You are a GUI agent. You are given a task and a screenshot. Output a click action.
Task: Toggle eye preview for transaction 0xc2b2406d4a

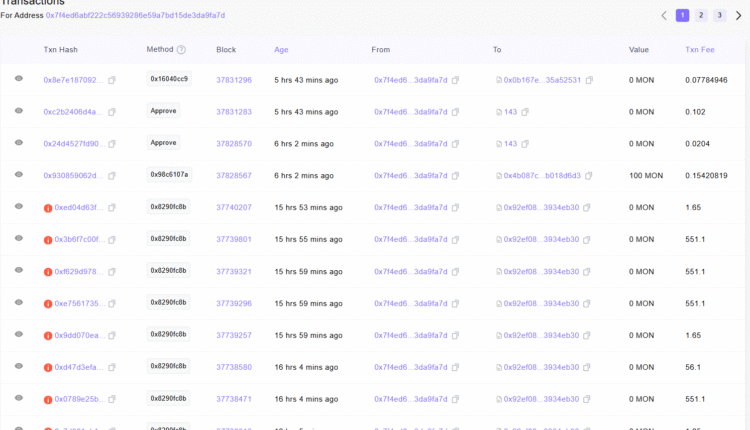coord(18,112)
